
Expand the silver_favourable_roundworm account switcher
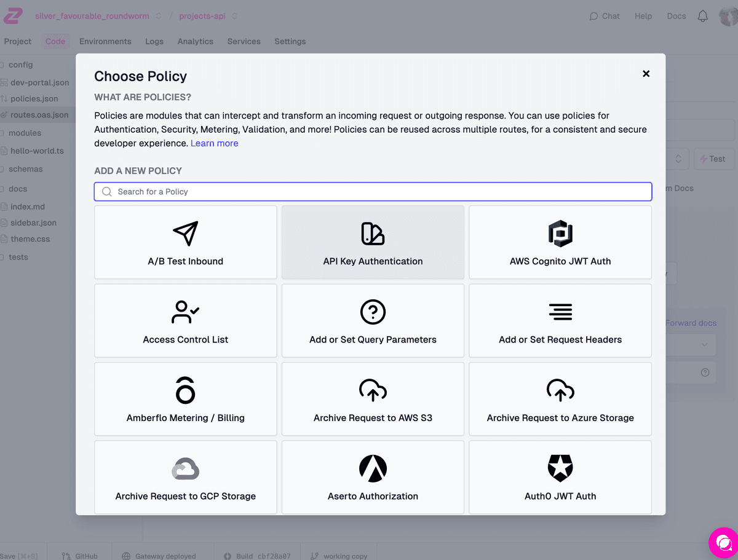159,16
